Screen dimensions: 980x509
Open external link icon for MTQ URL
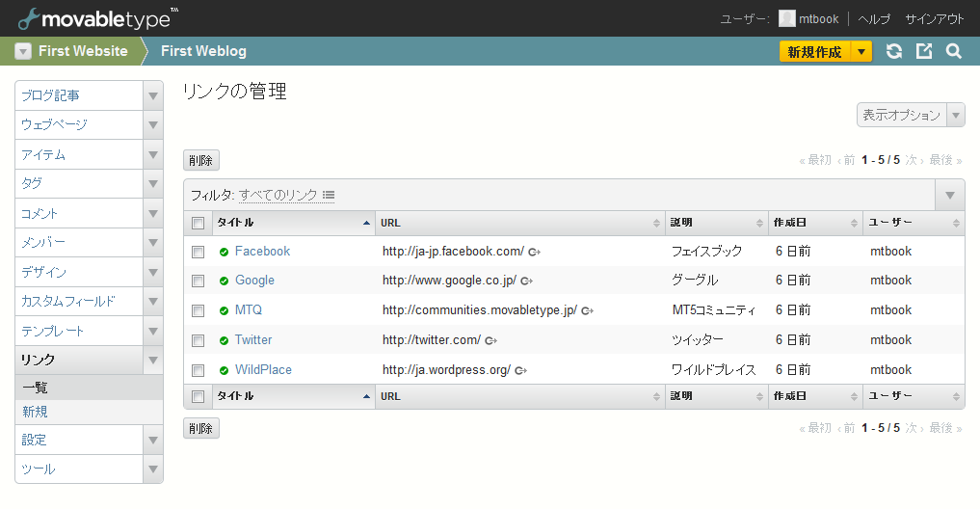588,310
